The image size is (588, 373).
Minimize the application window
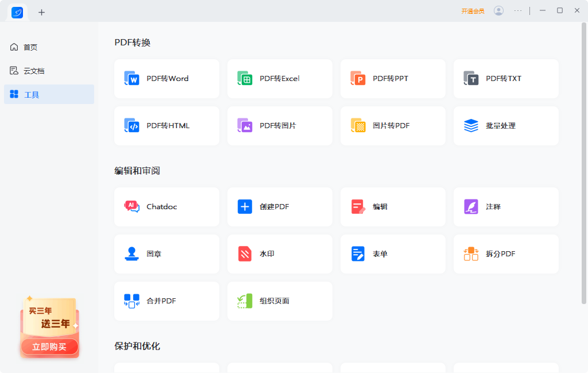542,10
